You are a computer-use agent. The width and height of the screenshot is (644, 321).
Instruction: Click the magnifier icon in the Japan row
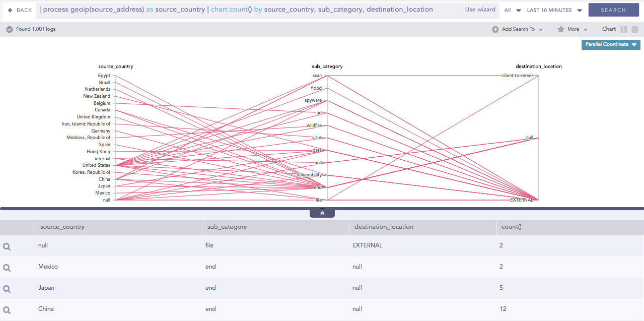click(7, 289)
